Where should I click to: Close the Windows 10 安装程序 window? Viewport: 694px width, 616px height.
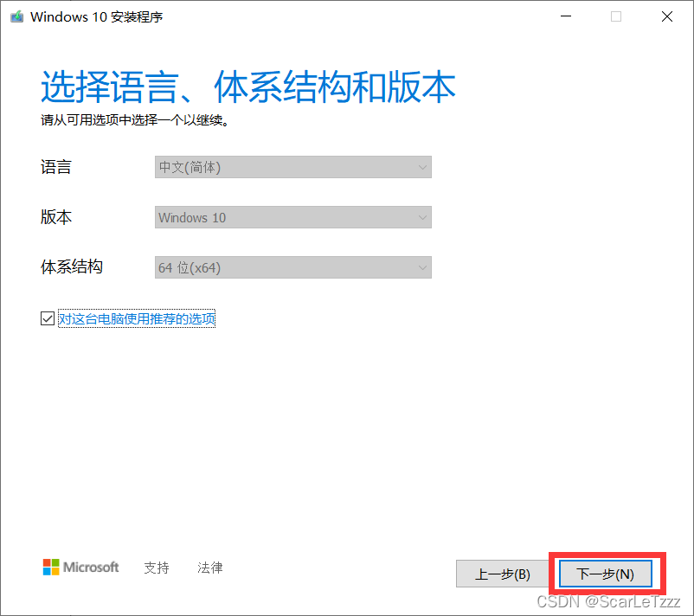point(667,16)
